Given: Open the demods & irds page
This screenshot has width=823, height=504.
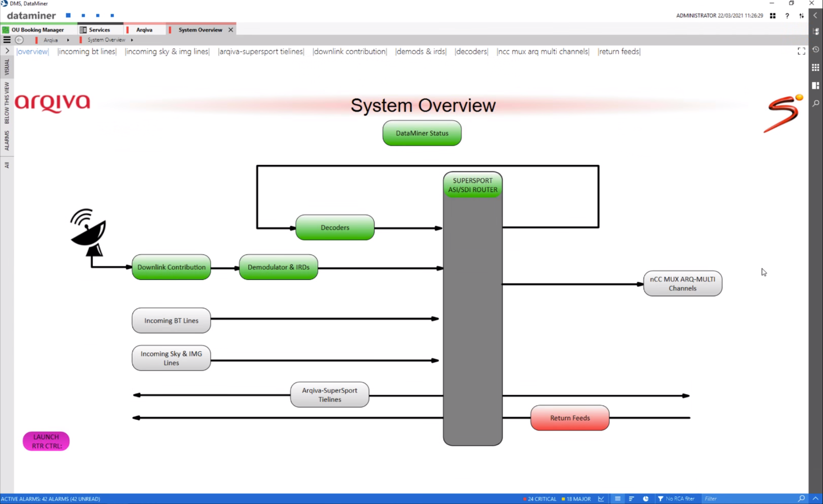Looking at the screenshot, I should tap(421, 52).
